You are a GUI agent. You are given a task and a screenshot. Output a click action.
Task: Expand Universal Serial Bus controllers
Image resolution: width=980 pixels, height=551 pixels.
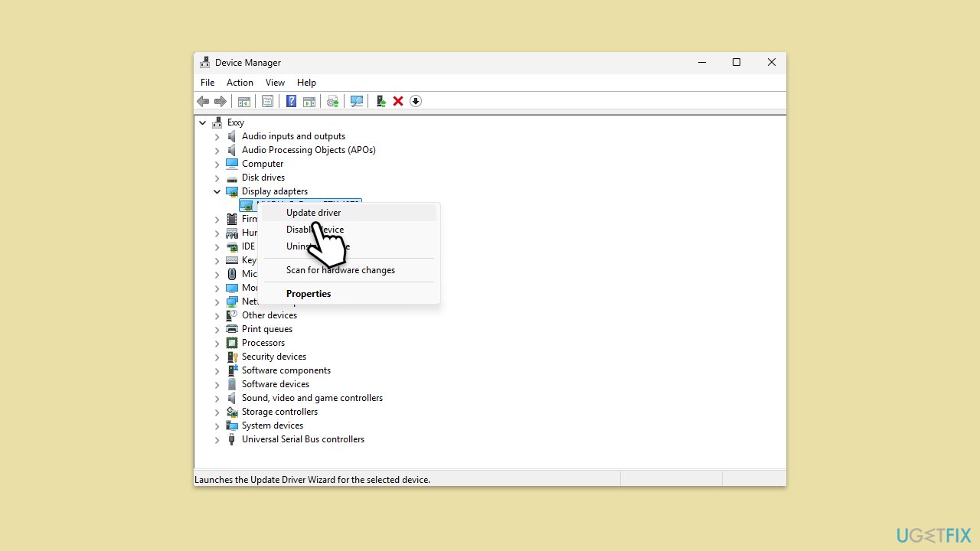click(x=217, y=439)
